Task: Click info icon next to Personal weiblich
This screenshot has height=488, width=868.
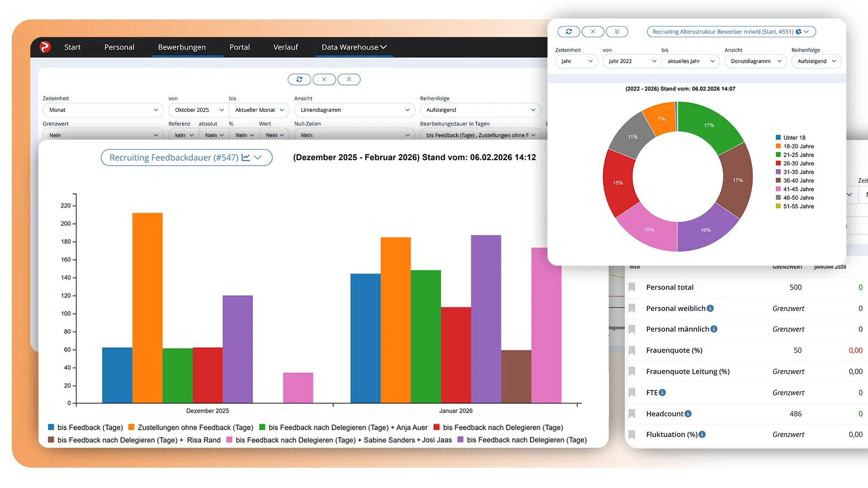Action: pos(710,308)
